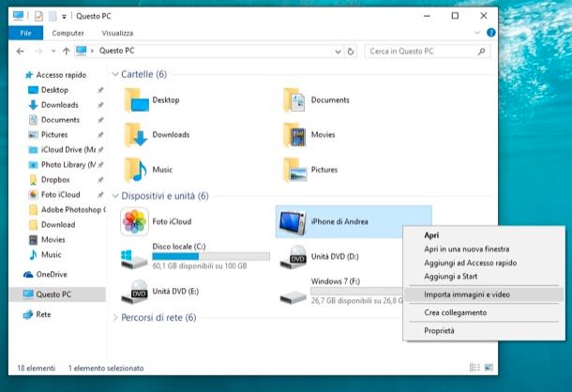572x392 pixels.
Task: Click the Questo PC breadcrumb in address bar
Action: [116, 51]
